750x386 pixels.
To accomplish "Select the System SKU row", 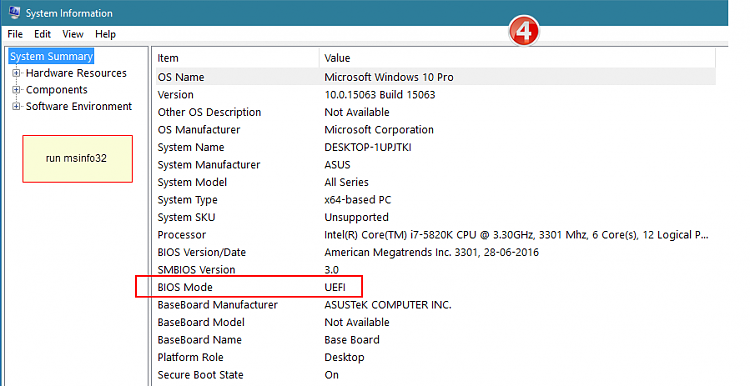I will (436, 217).
